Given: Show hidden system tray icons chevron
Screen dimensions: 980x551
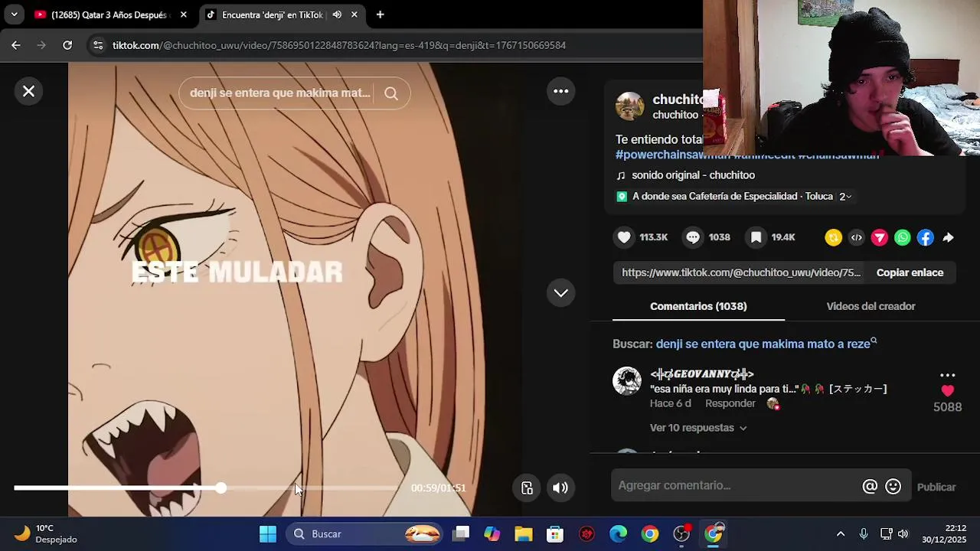Looking at the screenshot, I should pos(841,534).
